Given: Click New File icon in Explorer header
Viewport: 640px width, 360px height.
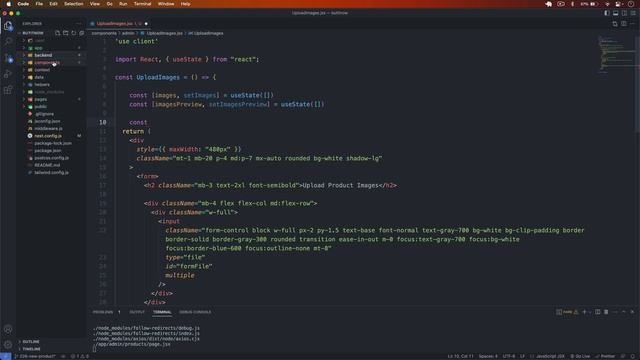Looking at the screenshot, I should click(x=58, y=33).
